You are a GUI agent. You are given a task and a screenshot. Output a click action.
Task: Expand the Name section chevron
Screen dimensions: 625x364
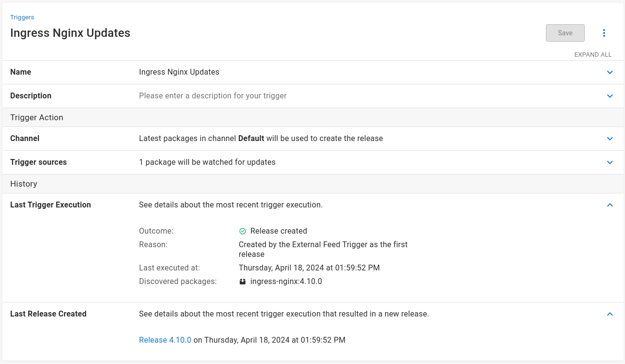610,72
